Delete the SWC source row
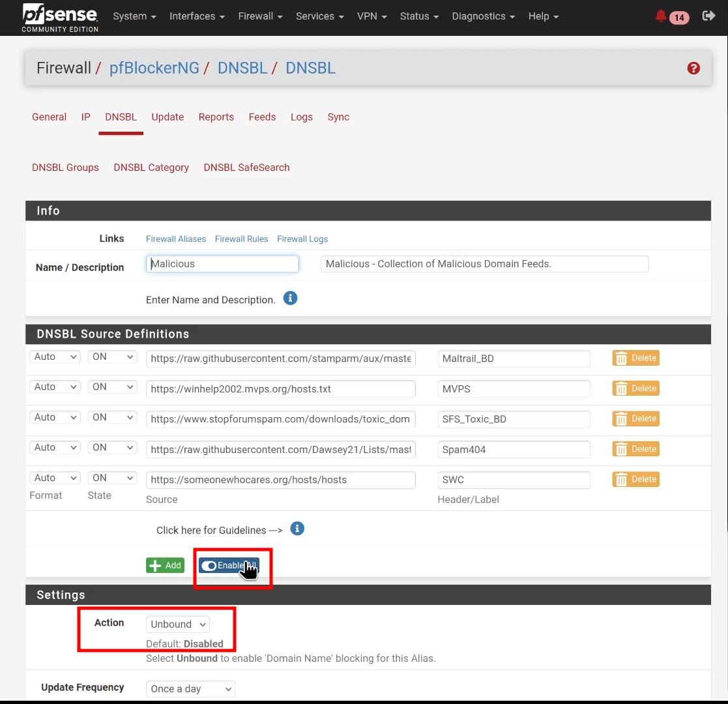728x704 pixels. 635,479
